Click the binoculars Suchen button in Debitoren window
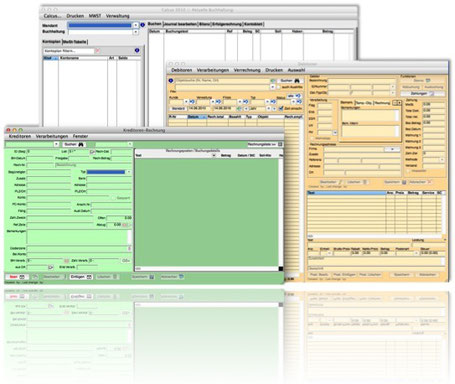455x384 pixels. pyautogui.click(x=290, y=81)
